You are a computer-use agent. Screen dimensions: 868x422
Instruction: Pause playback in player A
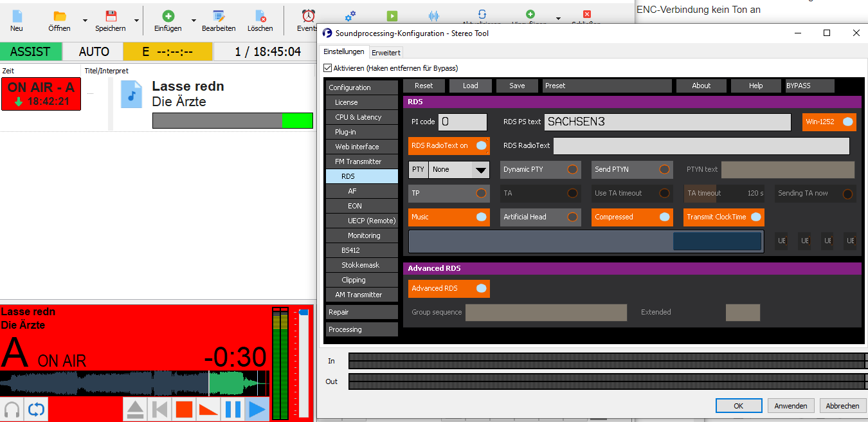click(233, 409)
